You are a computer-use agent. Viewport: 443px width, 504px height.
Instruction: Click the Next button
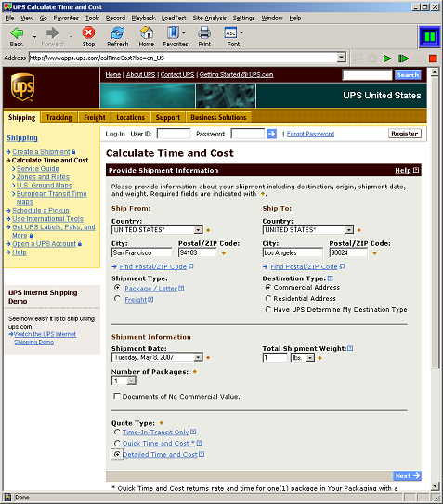tap(408, 476)
